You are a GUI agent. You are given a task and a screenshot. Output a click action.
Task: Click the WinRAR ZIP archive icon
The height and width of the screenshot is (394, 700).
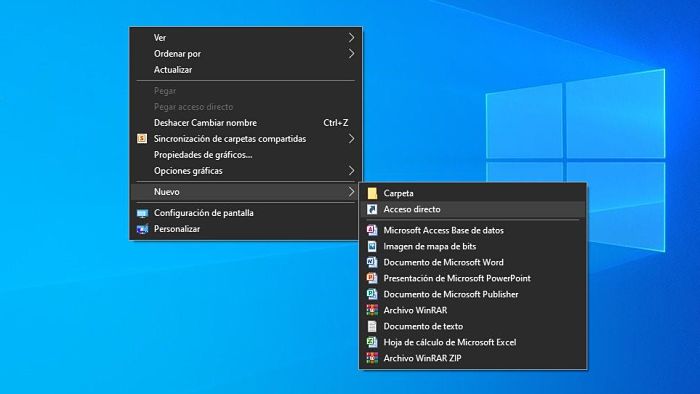coord(372,358)
